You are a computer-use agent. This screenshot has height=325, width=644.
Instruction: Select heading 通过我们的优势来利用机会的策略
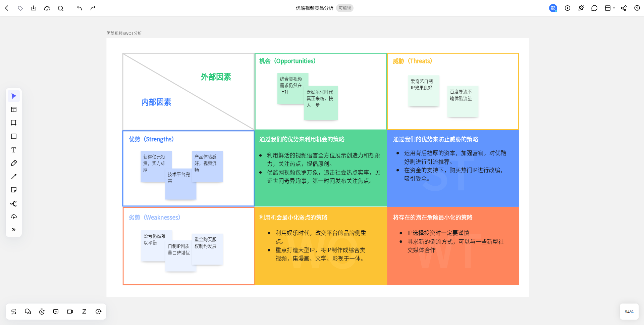click(302, 139)
